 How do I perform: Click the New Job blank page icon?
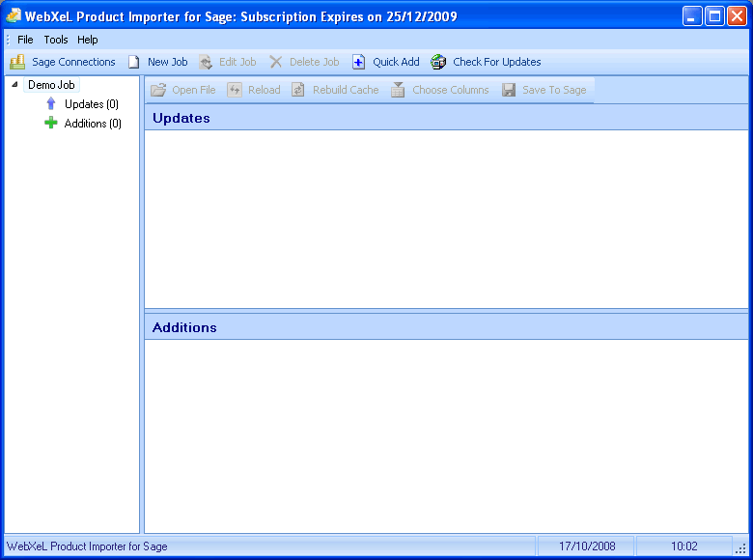point(134,62)
